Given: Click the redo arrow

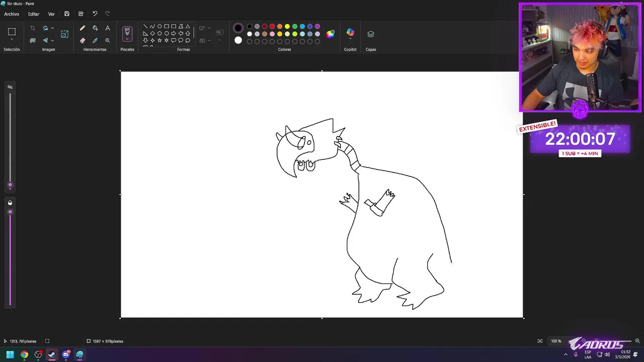Looking at the screenshot, I should click(x=107, y=14).
